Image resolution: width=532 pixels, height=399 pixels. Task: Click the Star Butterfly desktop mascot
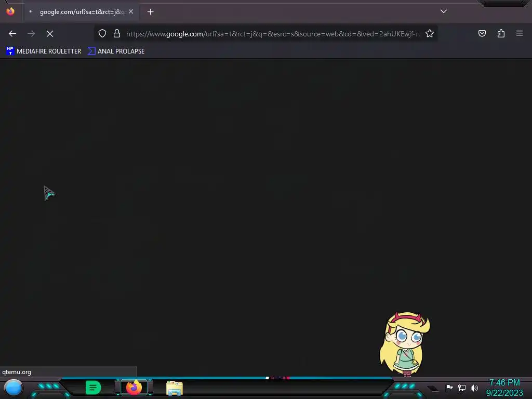[x=405, y=344]
